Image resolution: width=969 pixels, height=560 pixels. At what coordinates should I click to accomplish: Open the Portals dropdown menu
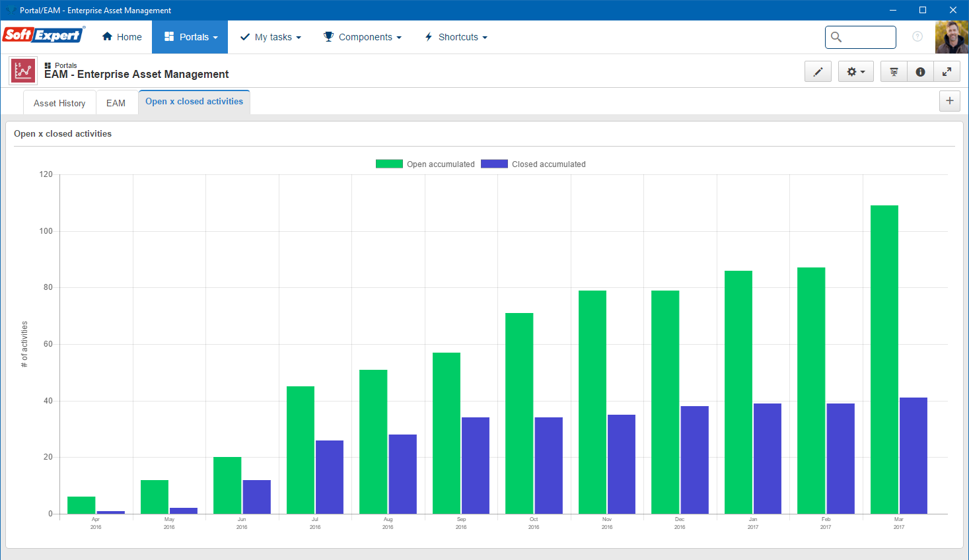tap(190, 37)
